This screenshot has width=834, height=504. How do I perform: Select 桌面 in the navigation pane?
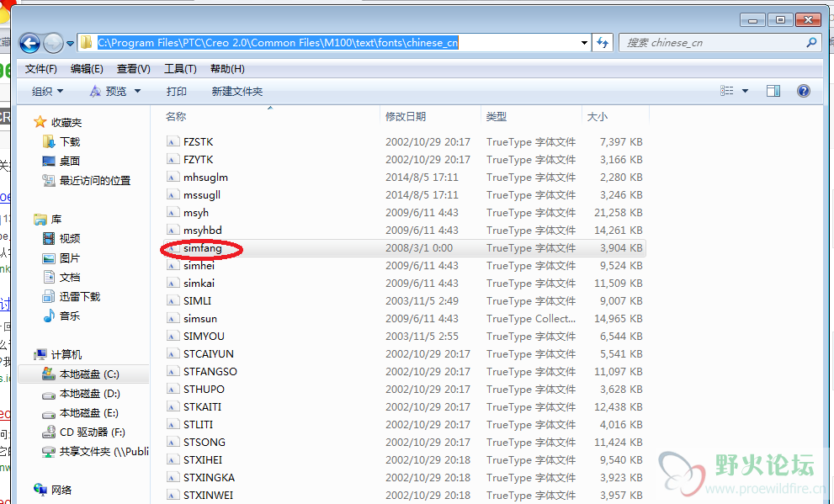pos(70,161)
